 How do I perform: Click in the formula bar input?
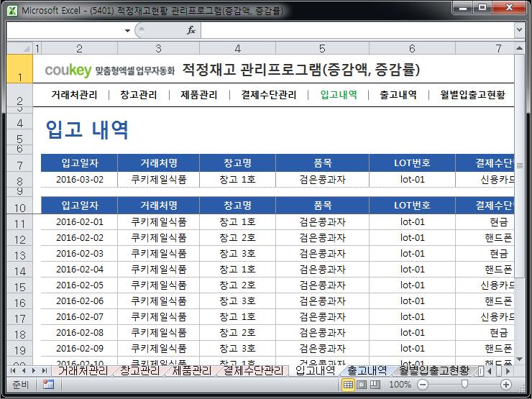tap(357, 30)
